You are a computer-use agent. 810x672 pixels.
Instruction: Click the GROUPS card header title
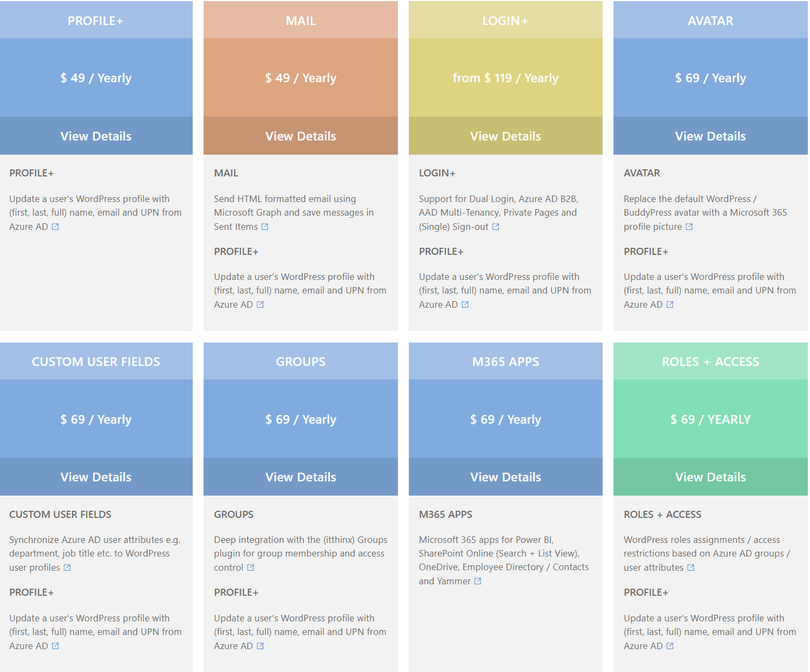pos(300,362)
